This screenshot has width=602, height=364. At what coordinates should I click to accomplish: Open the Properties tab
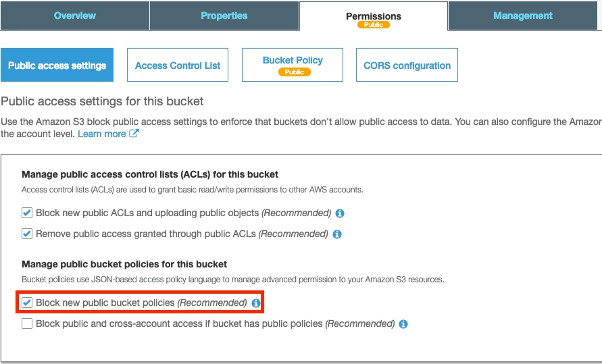pos(224,16)
